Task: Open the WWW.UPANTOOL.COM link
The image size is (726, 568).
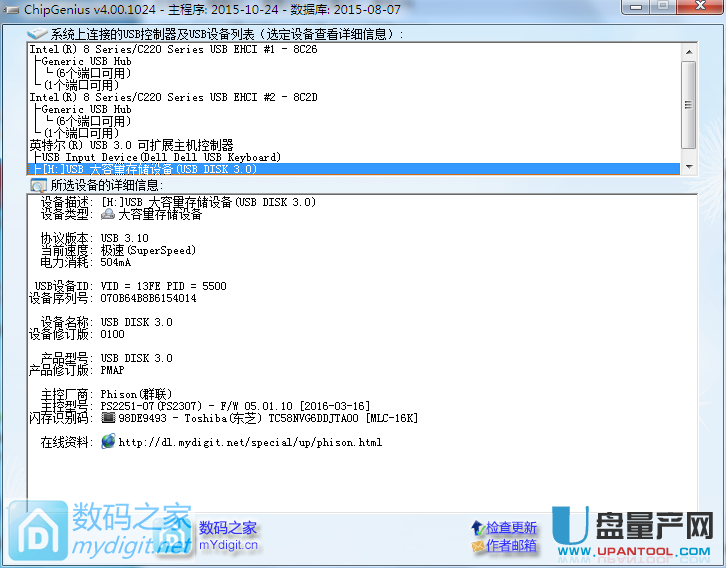Action: (634, 552)
